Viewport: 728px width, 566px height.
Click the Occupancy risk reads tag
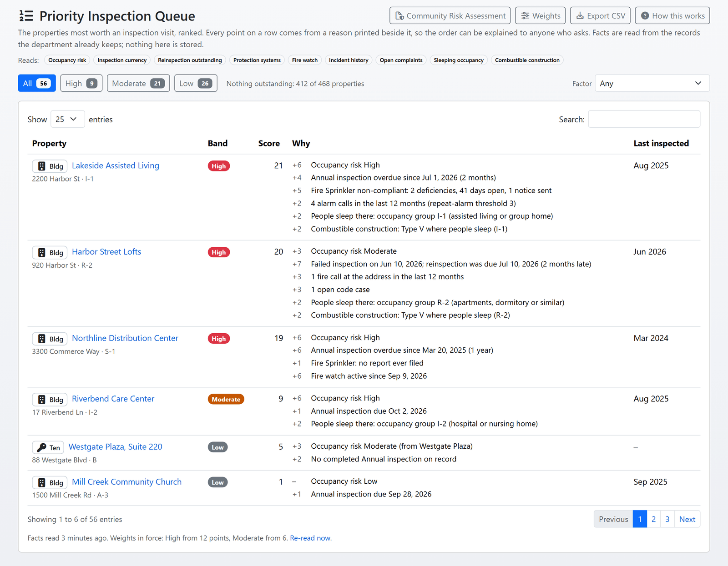click(x=67, y=60)
